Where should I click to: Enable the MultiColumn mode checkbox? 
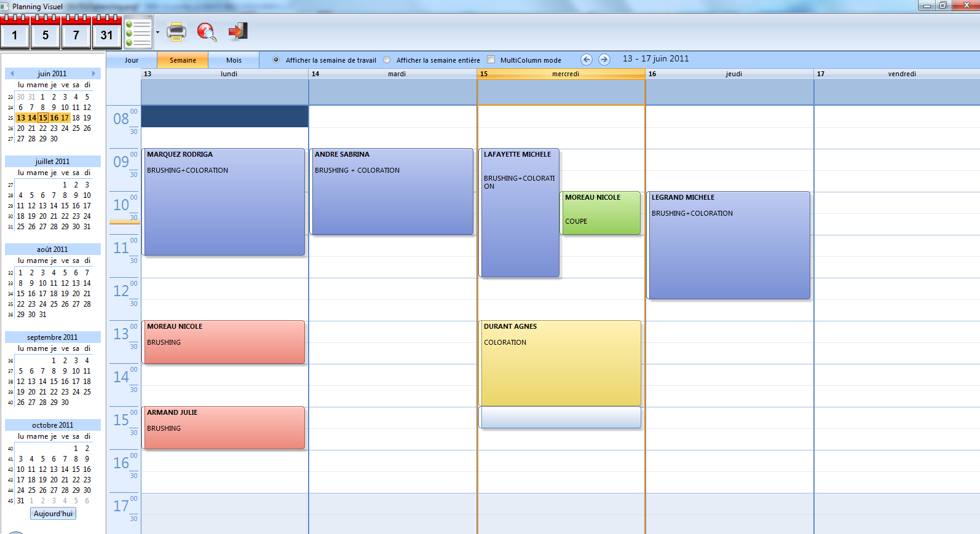point(491,60)
